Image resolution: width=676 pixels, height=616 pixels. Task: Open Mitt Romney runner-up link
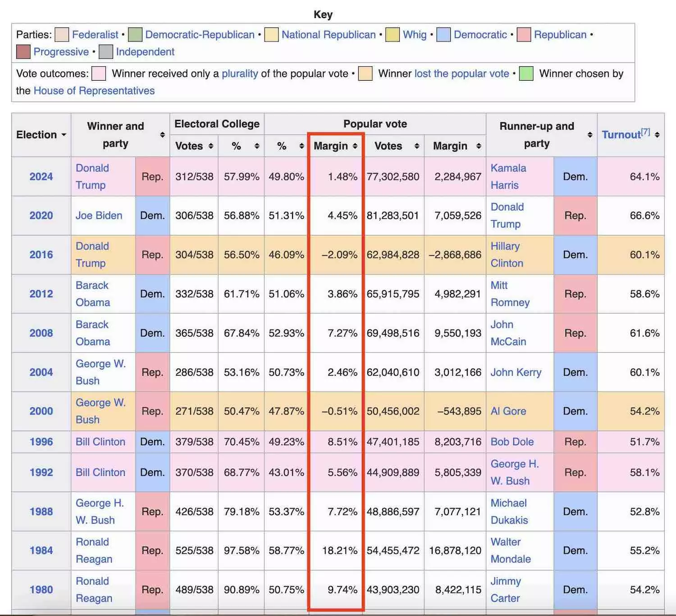click(510, 294)
